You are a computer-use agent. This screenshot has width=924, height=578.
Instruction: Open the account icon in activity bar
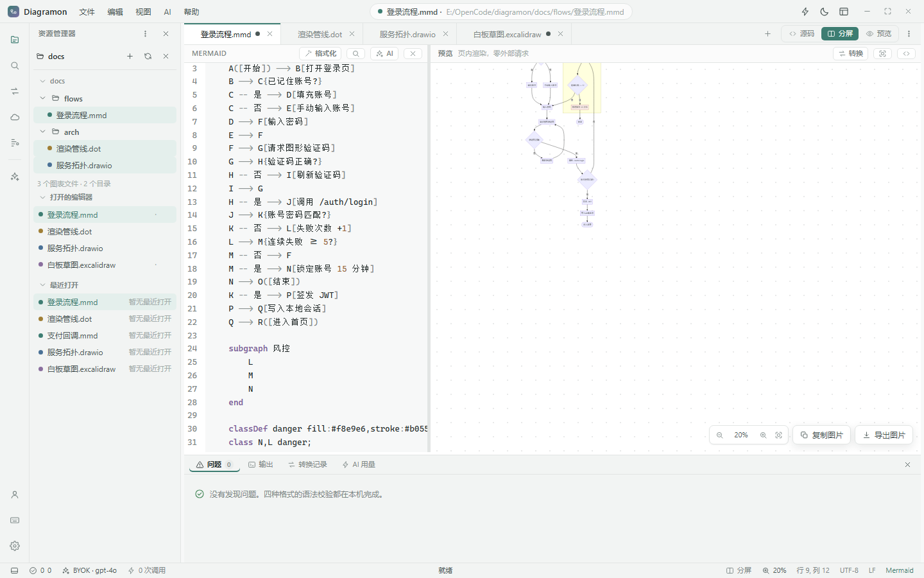[x=15, y=495]
